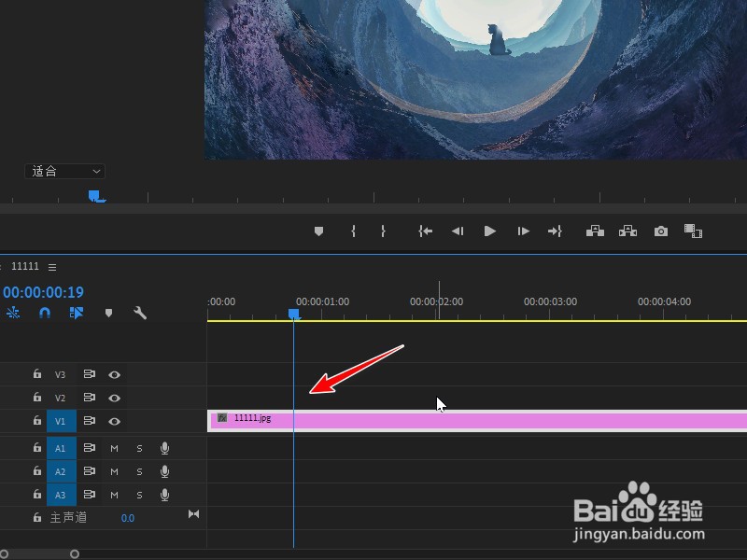
Task: Hide track V2 output
Action: (114, 399)
